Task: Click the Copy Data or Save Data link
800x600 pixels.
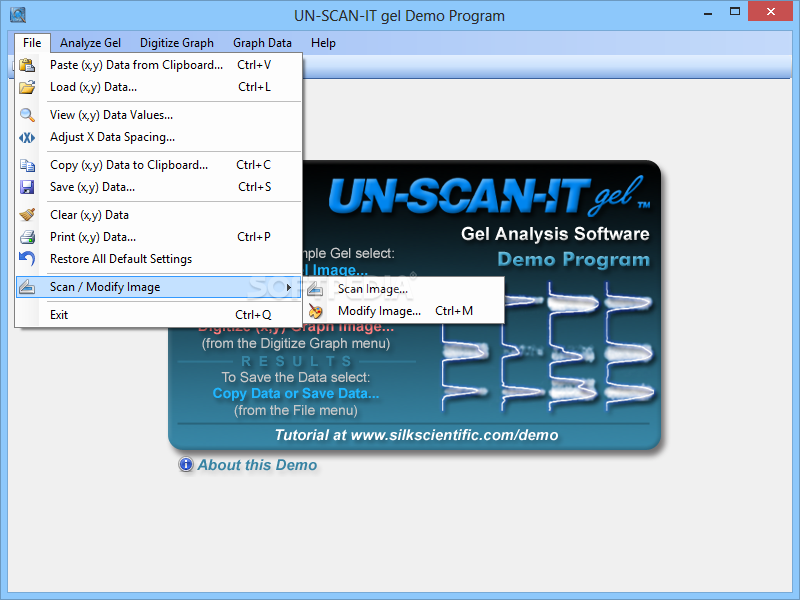Action: point(296,393)
